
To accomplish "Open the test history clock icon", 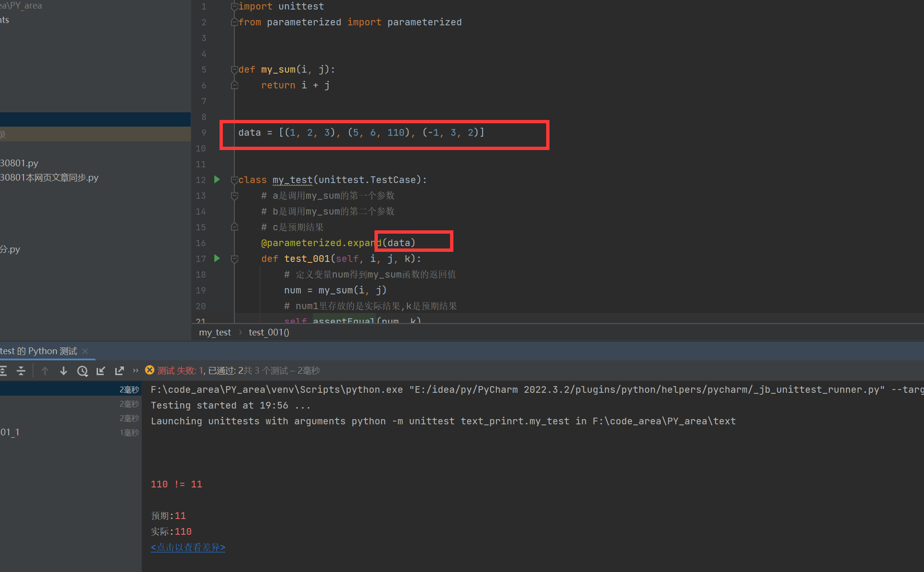I will 82,371.
